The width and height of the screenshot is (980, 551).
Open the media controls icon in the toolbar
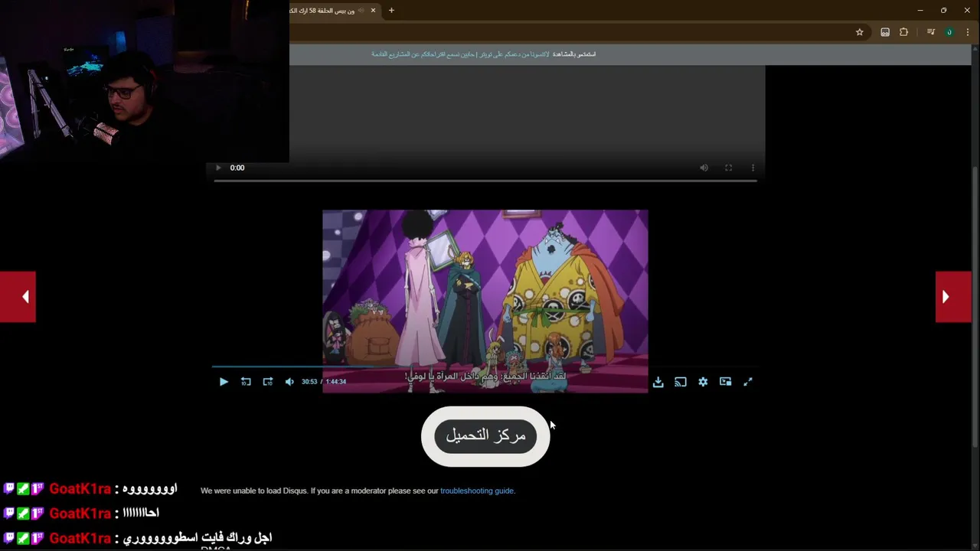coord(930,32)
